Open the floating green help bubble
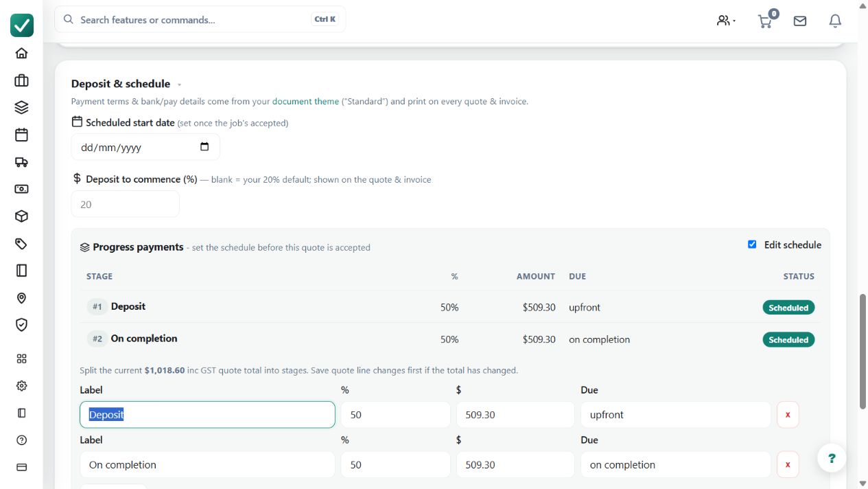This screenshot has height=489, width=868. click(x=832, y=458)
